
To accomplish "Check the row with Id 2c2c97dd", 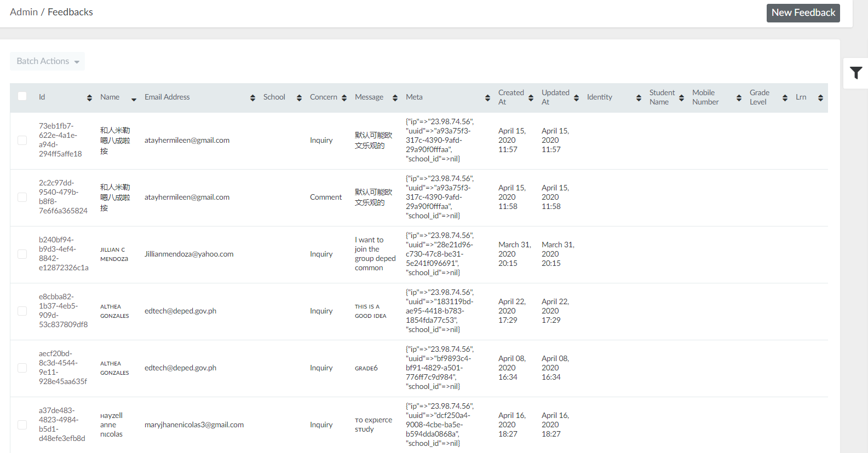I will [22, 197].
